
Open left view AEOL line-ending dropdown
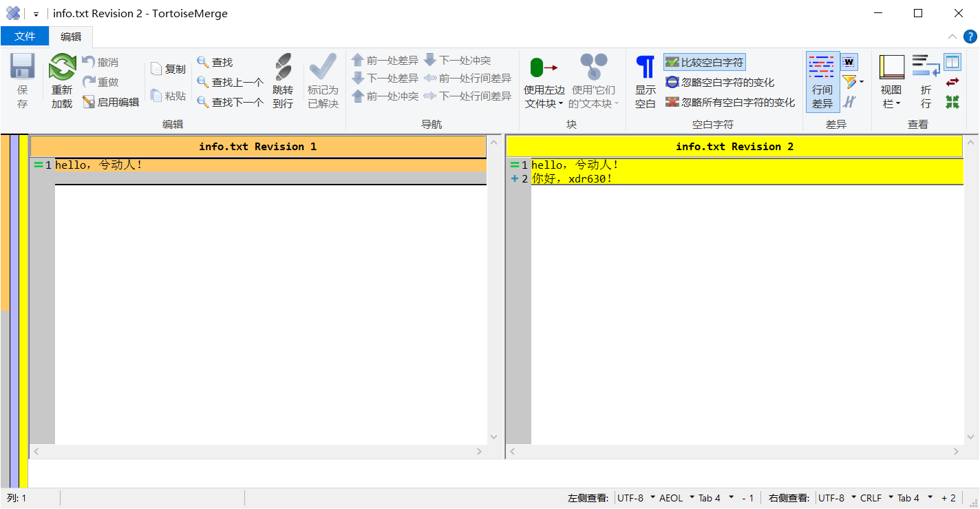coord(676,498)
